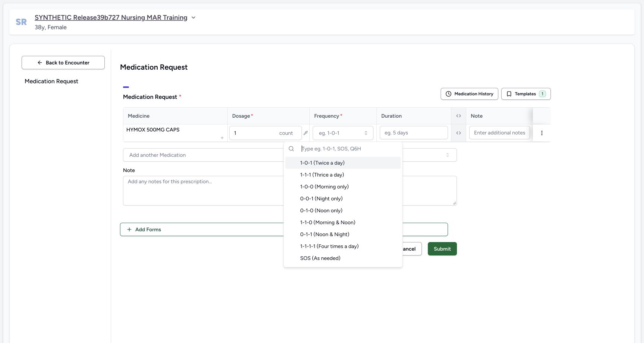
Task: Choose 0-1-1 (Noon & Night)
Action: [343, 234]
